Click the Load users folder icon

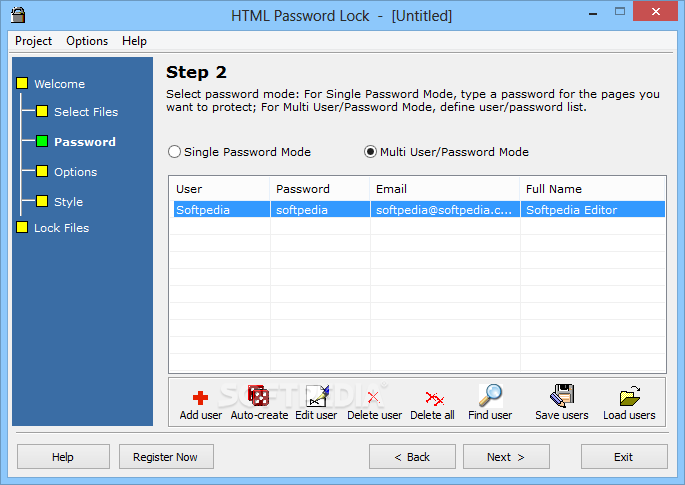tap(630, 396)
